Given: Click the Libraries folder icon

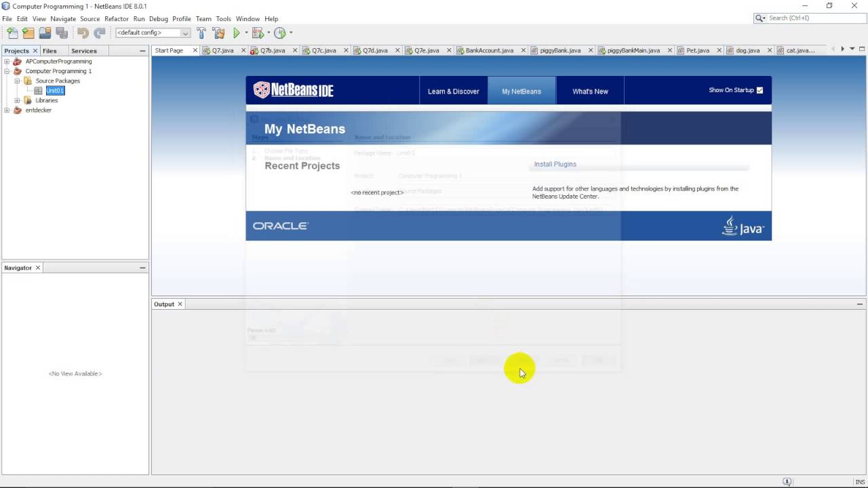Looking at the screenshot, I should pos(28,100).
